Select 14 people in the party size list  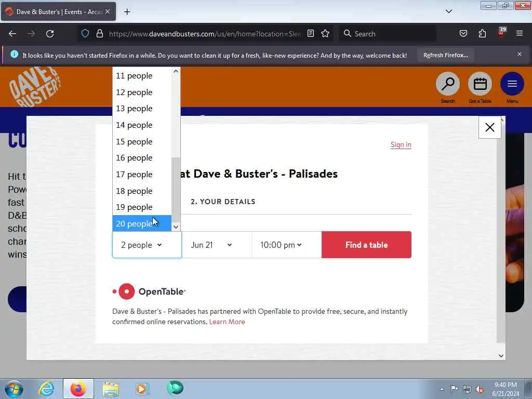tap(142, 125)
